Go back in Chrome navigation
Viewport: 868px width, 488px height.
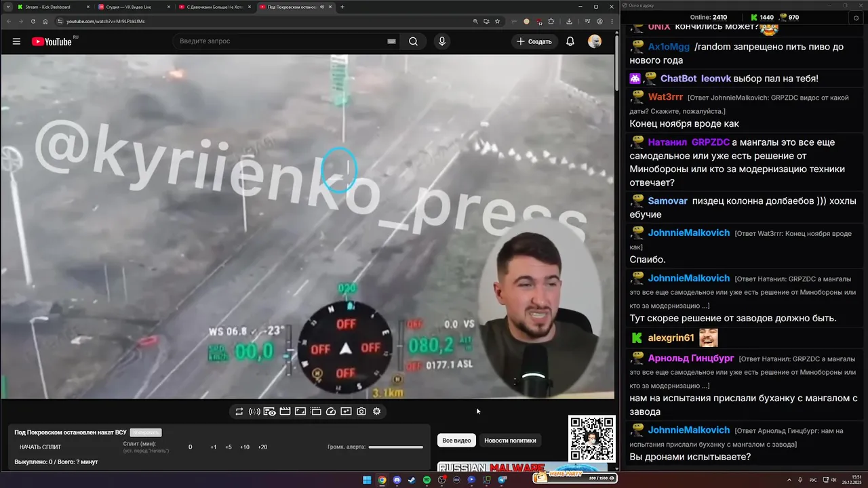click(x=9, y=21)
